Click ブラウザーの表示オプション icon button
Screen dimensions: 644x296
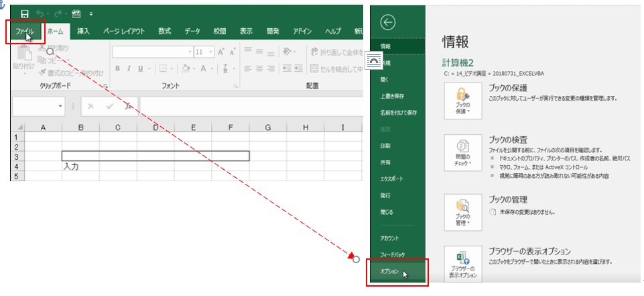point(462,266)
